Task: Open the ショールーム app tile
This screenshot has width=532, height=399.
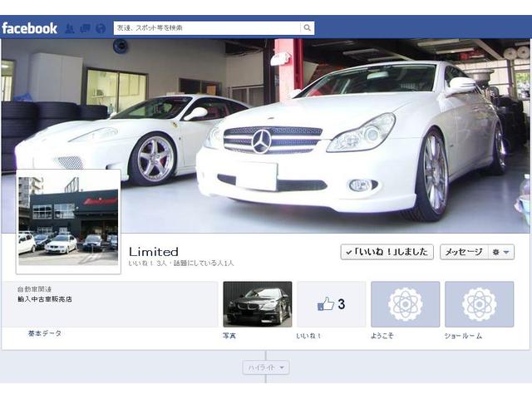Action: (479, 304)
